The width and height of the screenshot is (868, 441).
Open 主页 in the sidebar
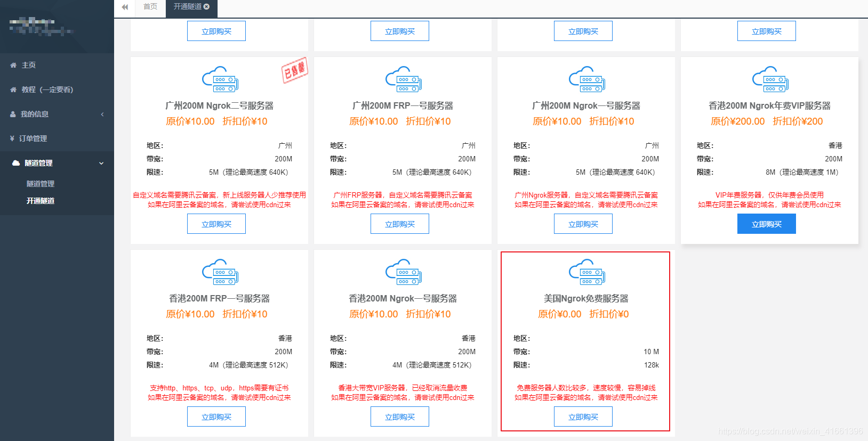[57, 65]
